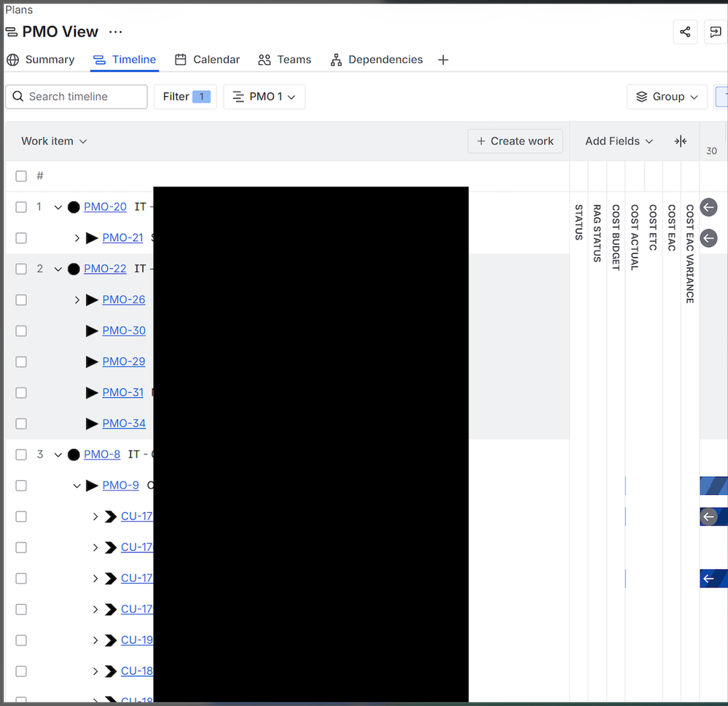Click the Create work button
Viewport: 728px width, 706px height.
point(515,141)
